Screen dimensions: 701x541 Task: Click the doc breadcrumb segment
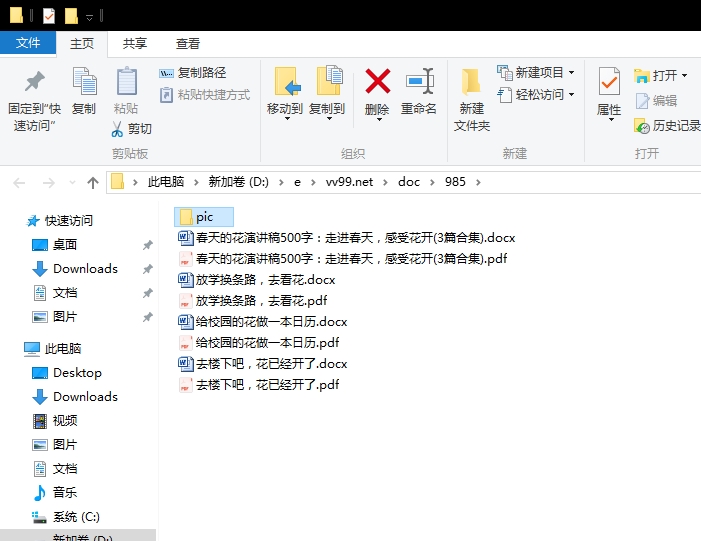pyautogui.click(x=409, y=182)
